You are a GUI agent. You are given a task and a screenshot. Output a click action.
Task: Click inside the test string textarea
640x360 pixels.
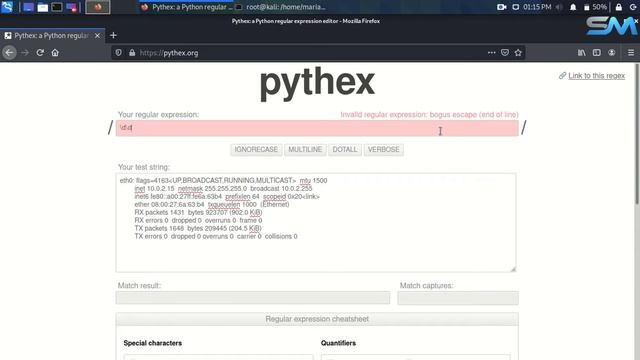point(316,222)
